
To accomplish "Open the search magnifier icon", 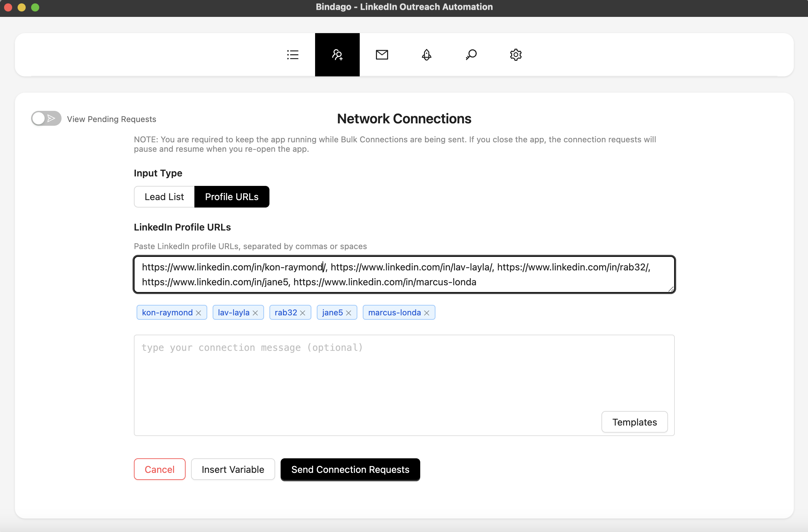I will (x=471, y=55).
